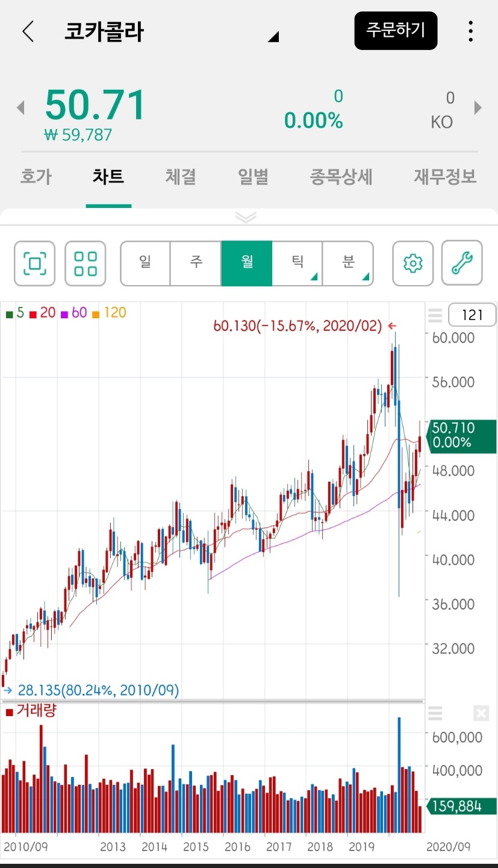Tap the 2020/09 end date label
Screen dimensions: 498x868
click(448, 846)
